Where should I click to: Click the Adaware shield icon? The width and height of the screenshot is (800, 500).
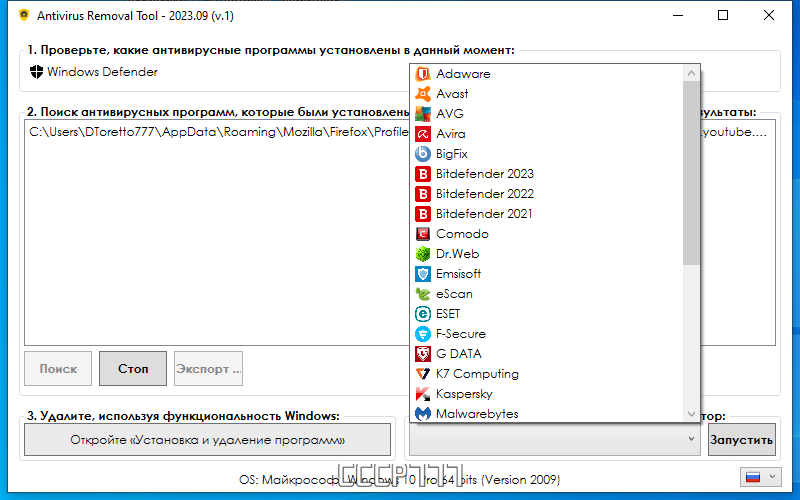point(423,74)
